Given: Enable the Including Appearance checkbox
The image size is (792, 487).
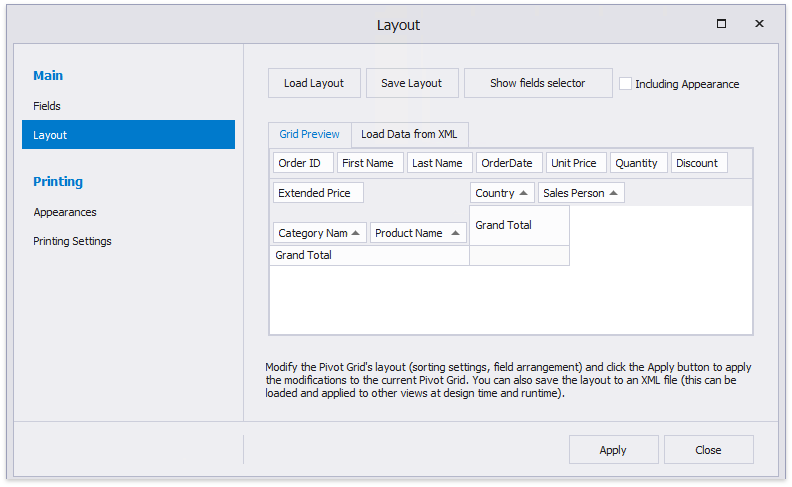Looking at the screenshot, I should [626, 84].
